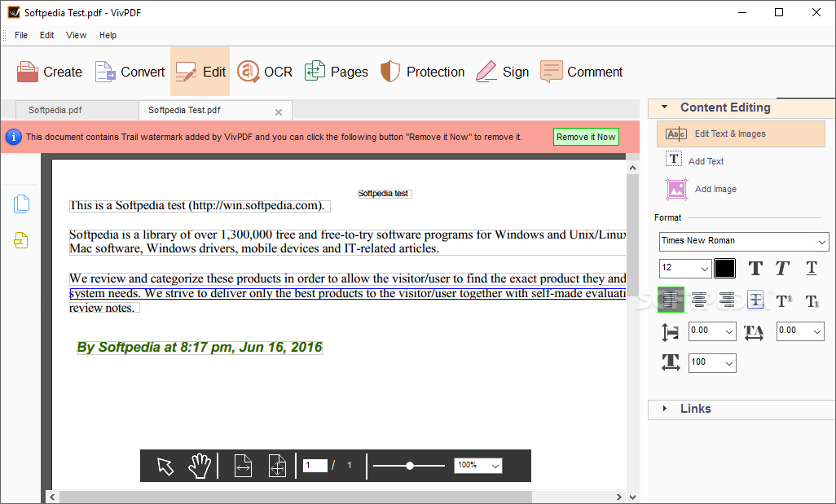The height and width of the screenshot is (504, 836).
Task: Open the Pages tool
Action: tap(337, 72)
